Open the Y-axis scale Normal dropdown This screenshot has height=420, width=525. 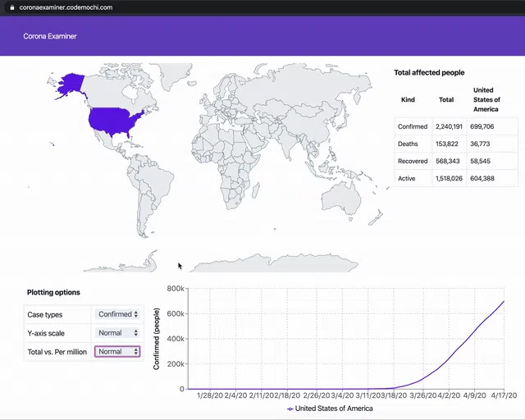point(117,333)
